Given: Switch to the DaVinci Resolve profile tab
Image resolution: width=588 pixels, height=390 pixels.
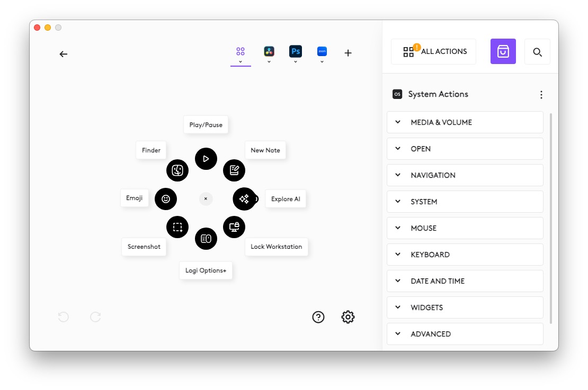Looking at the screenshot, I should [x=269, y=52].
